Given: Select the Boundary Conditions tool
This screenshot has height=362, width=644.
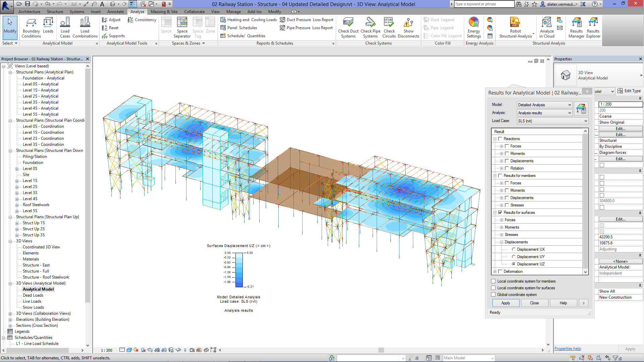Looking at the screenshot, I should [31, 27].
